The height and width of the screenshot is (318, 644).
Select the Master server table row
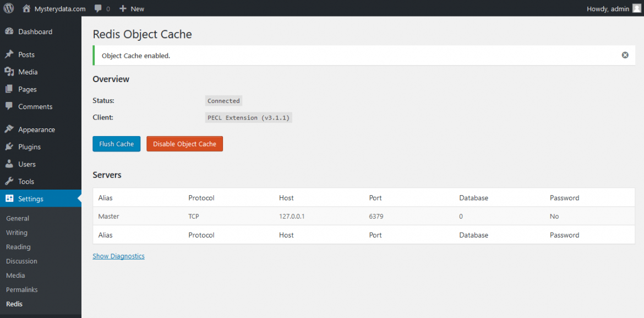363,217
